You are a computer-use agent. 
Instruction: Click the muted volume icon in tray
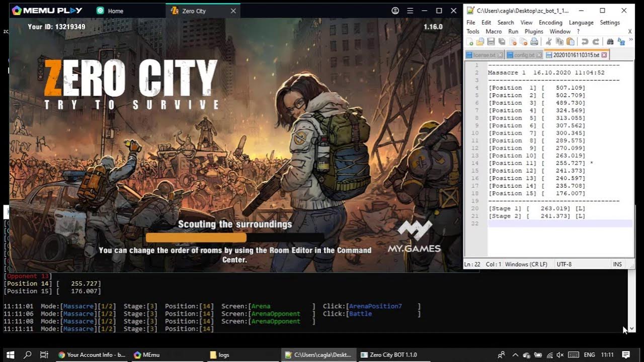coord(561,354)
